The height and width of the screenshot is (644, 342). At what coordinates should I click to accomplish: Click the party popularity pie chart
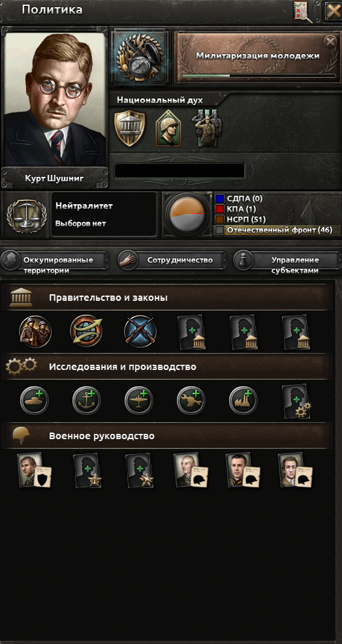187,215
